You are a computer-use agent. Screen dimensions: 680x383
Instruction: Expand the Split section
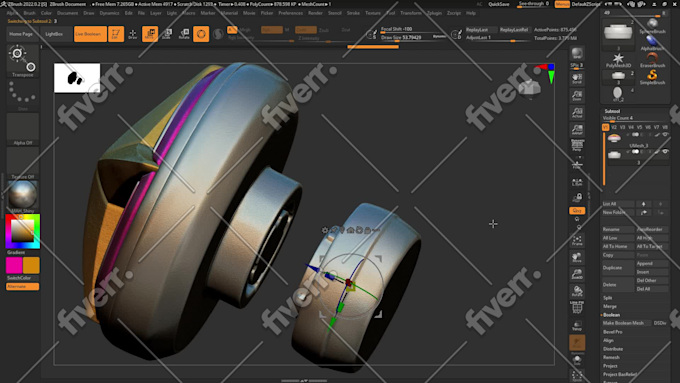tap(608, 298)
